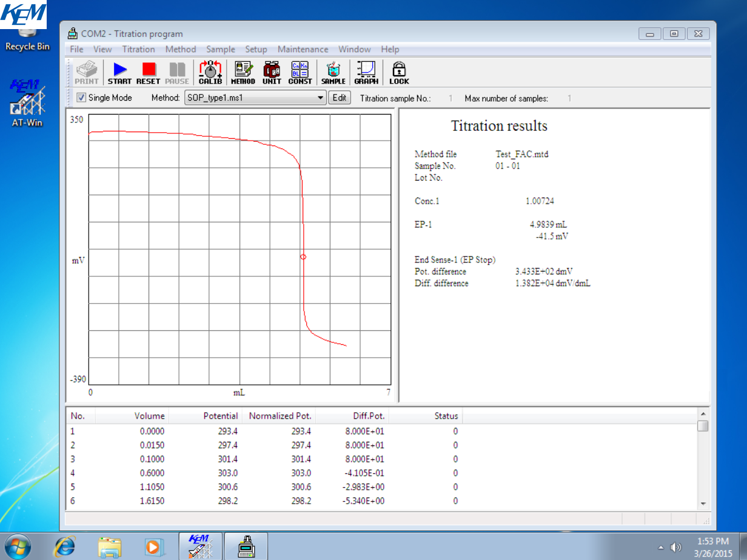Click the Edit button beside method
This screenshot has height=560, width=747.
coord(340,98)
